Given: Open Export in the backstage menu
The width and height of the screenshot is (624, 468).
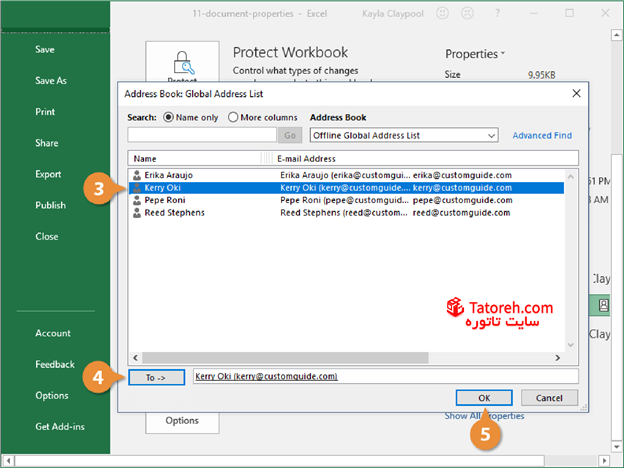Looking at the screenshot, I should coord(48,174).
